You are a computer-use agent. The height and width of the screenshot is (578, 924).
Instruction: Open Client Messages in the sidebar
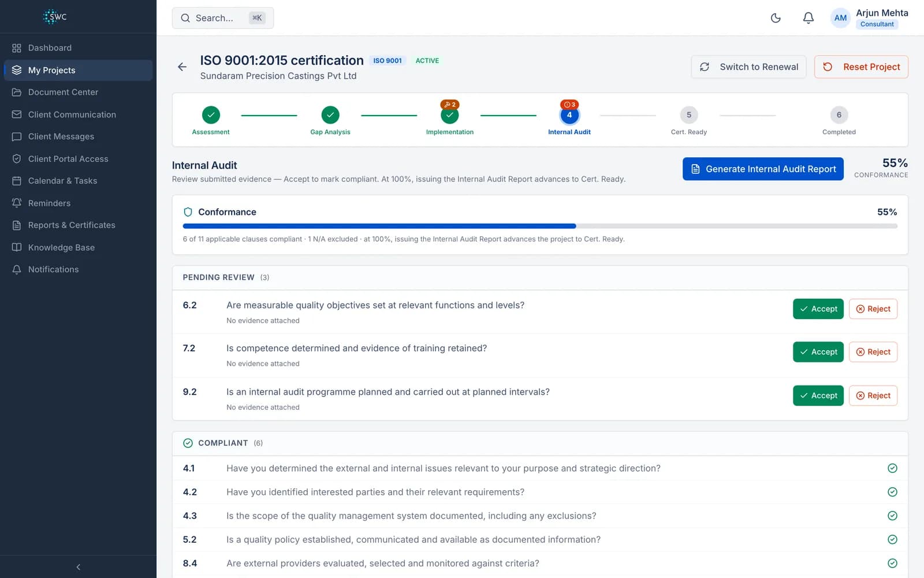point(78,136)
